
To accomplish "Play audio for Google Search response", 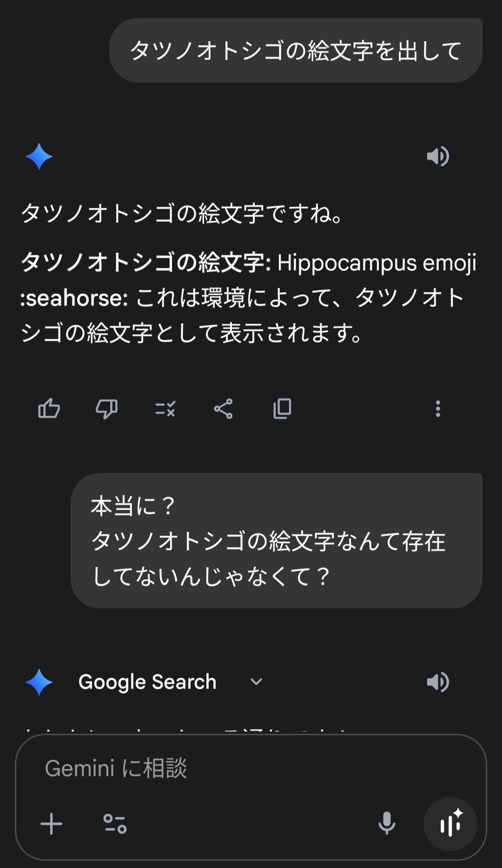I will (437, 682).
